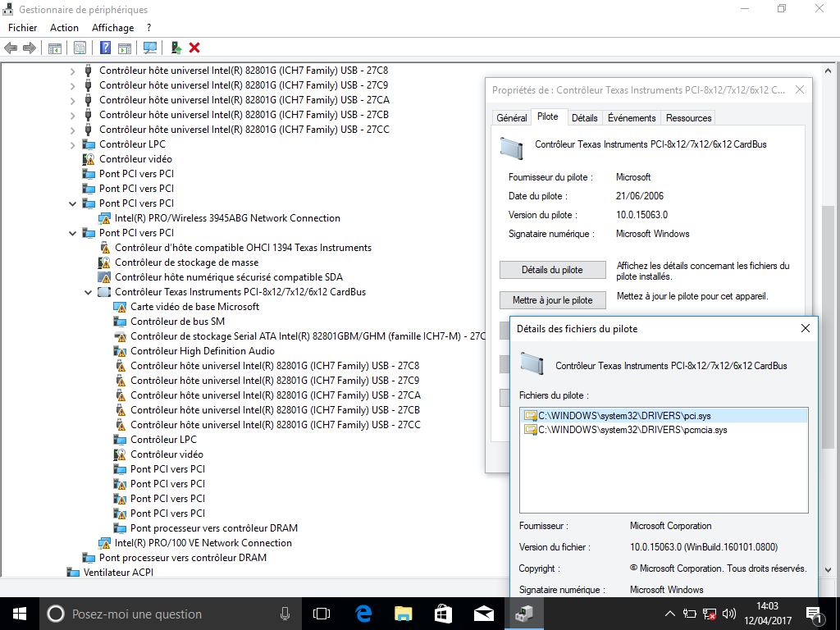Open the Fichier menu
The height and width of the screenshot is (630, 840).
(x=22, y=28)
